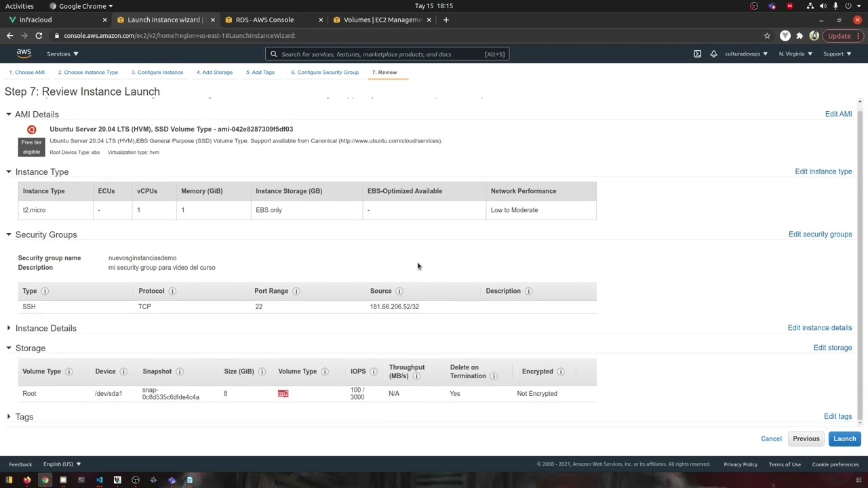
Task: Expand the Tags section
Action: tap(8, 417)
